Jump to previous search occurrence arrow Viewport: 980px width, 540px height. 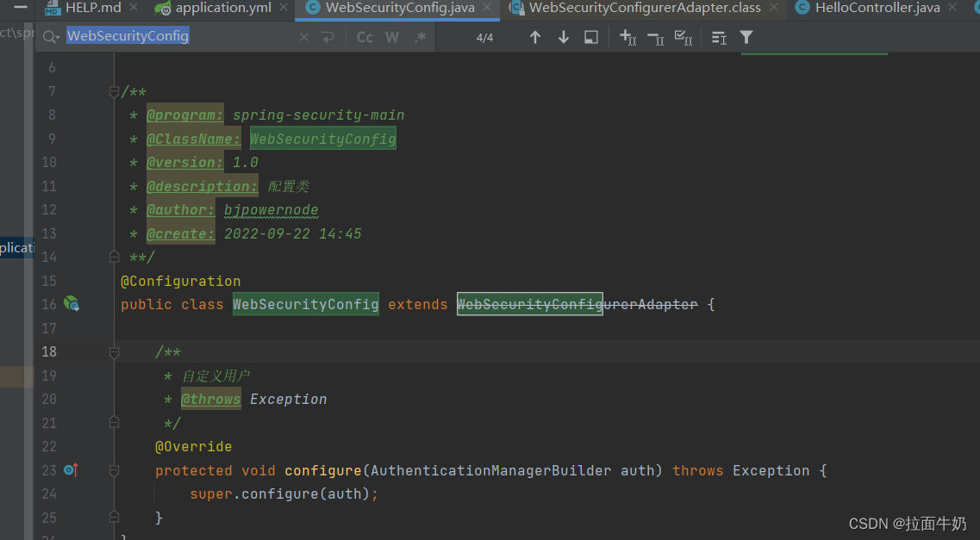point(535,37)
